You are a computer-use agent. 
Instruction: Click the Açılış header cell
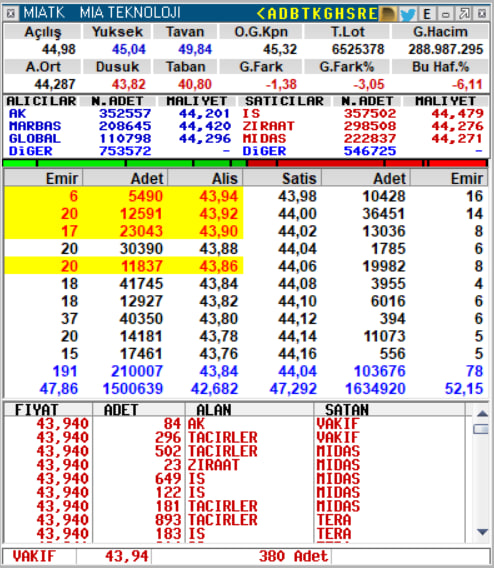[42, 32]
